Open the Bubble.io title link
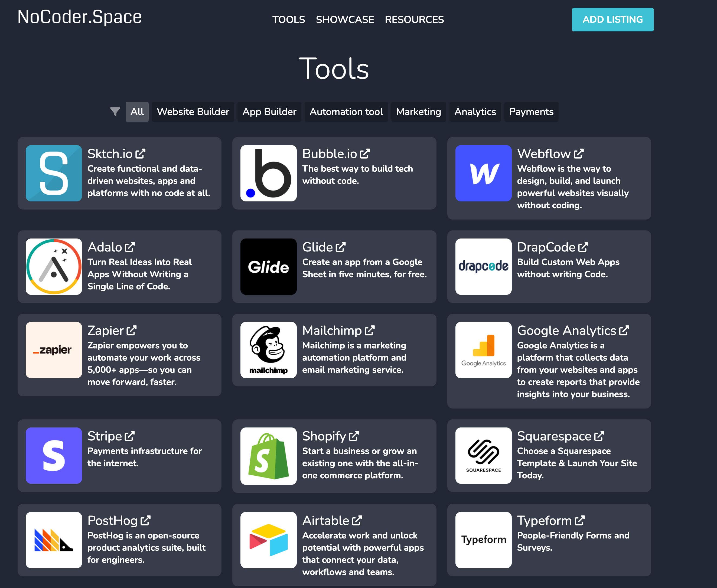Screen dimensions: 717x588 coord(330,154)
